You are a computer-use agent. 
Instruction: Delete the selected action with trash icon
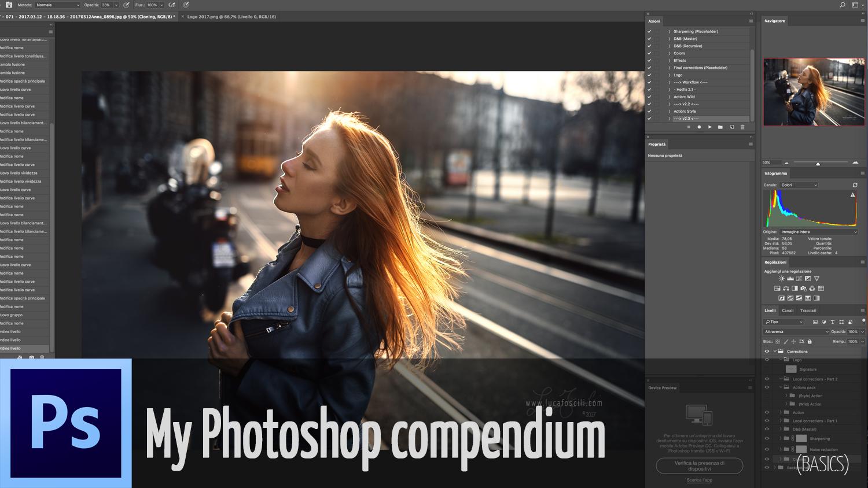(742, 127)
